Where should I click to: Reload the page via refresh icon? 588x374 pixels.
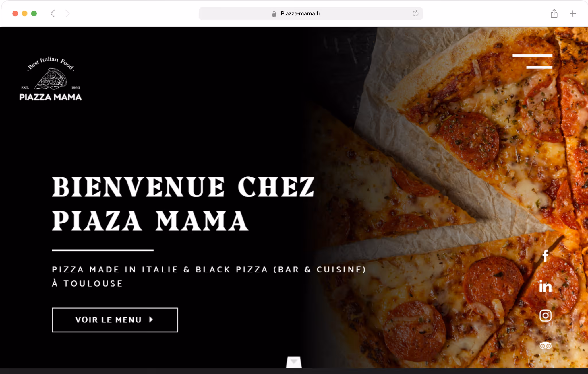[415, 13]
